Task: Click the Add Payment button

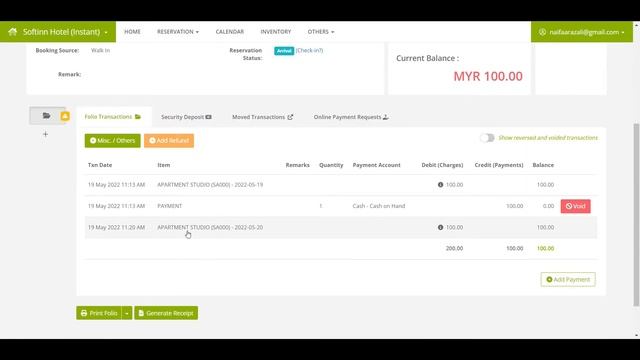Action: coord(568,280)
